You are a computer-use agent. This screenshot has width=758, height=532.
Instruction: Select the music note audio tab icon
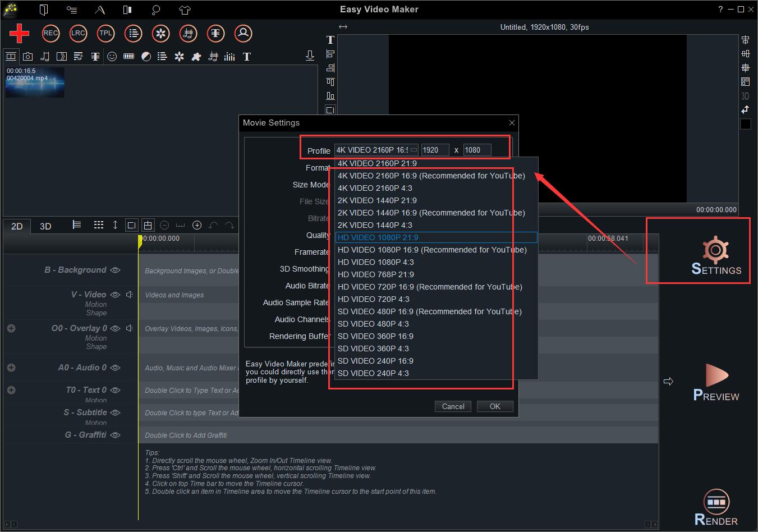(x=45, y=56)
